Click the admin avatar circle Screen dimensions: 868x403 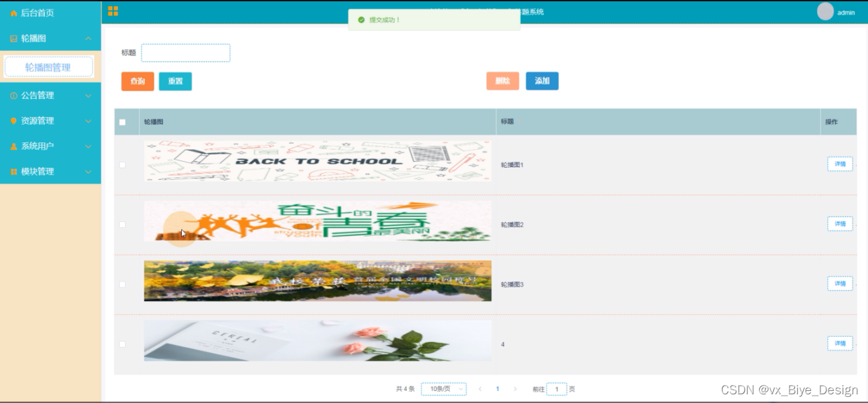point(826,11)
